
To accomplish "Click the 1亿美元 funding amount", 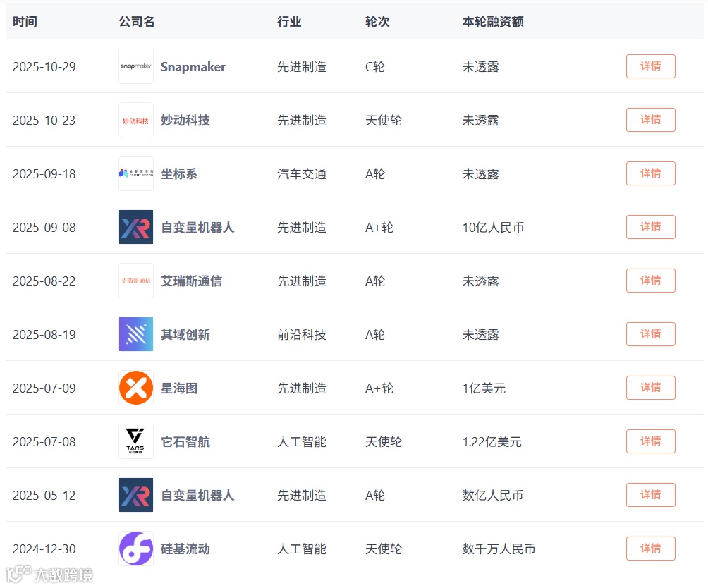I will tap(484, 388).
